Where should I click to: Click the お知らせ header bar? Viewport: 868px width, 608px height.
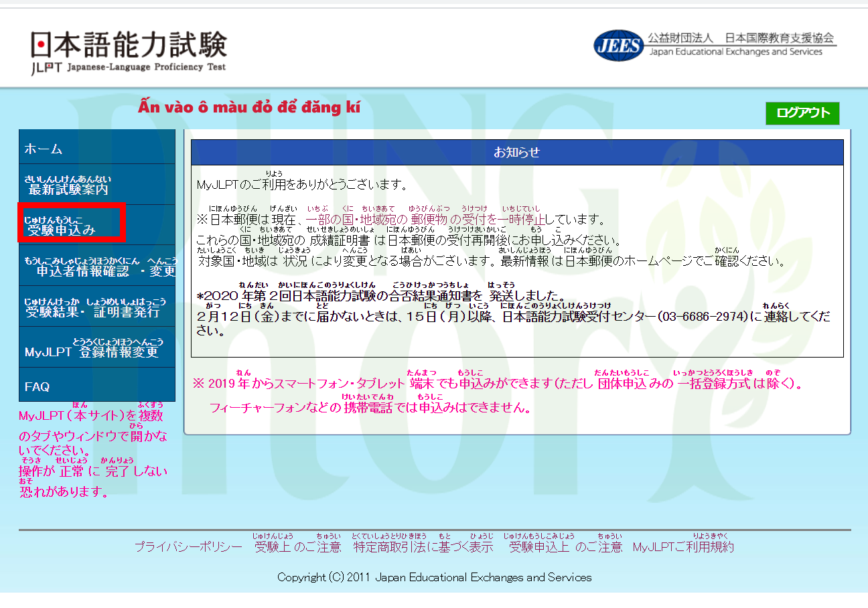click(516, 152)
